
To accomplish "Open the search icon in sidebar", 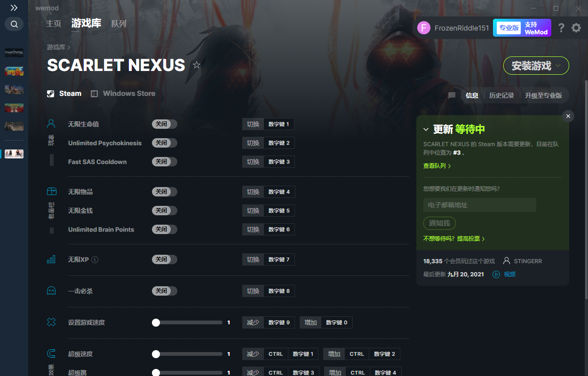I will [x=14, y=24].
